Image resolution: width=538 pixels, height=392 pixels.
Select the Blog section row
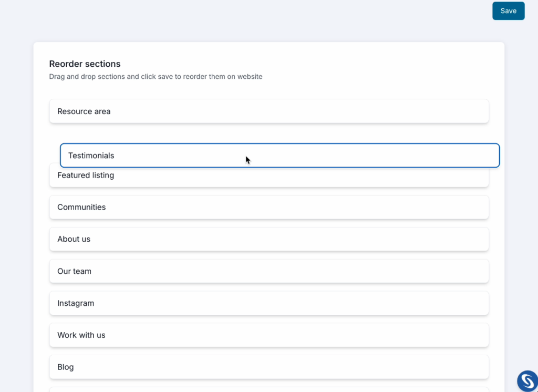pos(269,367)
